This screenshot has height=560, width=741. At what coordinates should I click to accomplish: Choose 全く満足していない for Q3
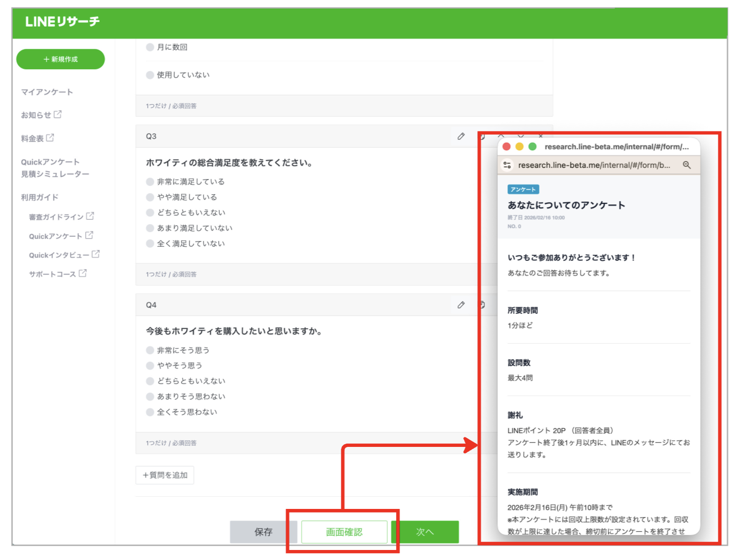click(150, 244)
